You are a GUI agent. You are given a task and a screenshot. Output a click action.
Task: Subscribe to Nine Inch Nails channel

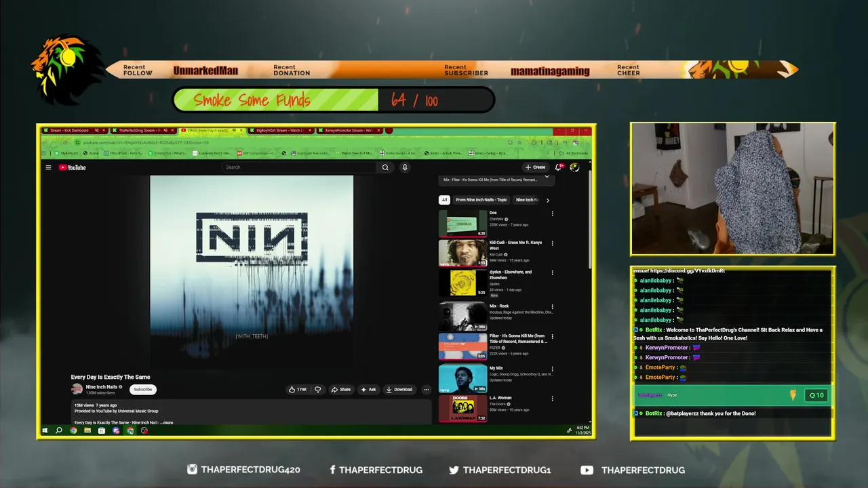pos(142,390)
